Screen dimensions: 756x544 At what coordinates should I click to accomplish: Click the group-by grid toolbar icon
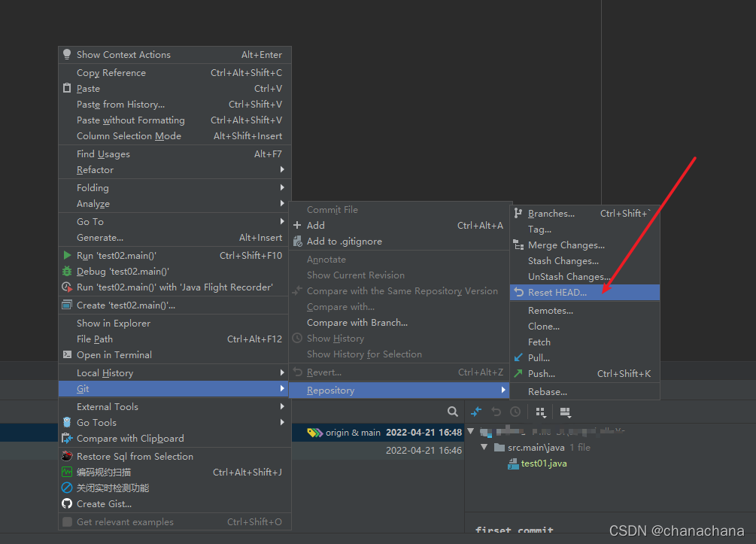pyautogui.click(x=541, y=412)
